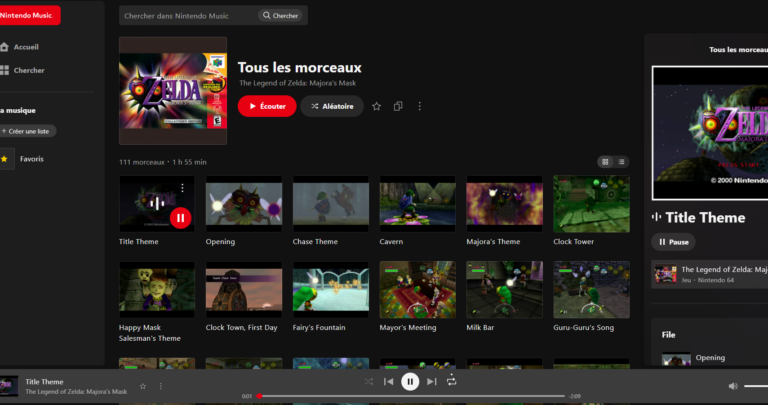This screenshot has height=405, width=768.
Task: Open the Chercher sidebar section
Action: pyautogui.click(x=23, y=71)
